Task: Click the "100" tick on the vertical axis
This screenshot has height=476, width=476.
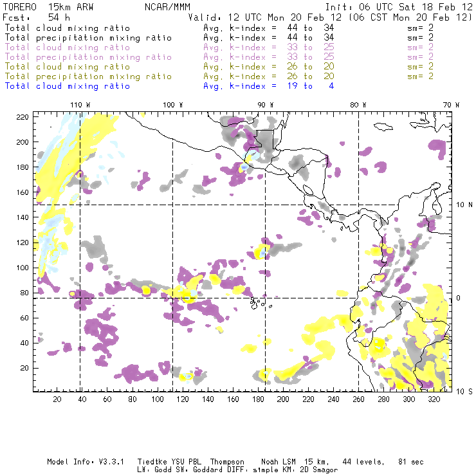Action: coord(23,268)
